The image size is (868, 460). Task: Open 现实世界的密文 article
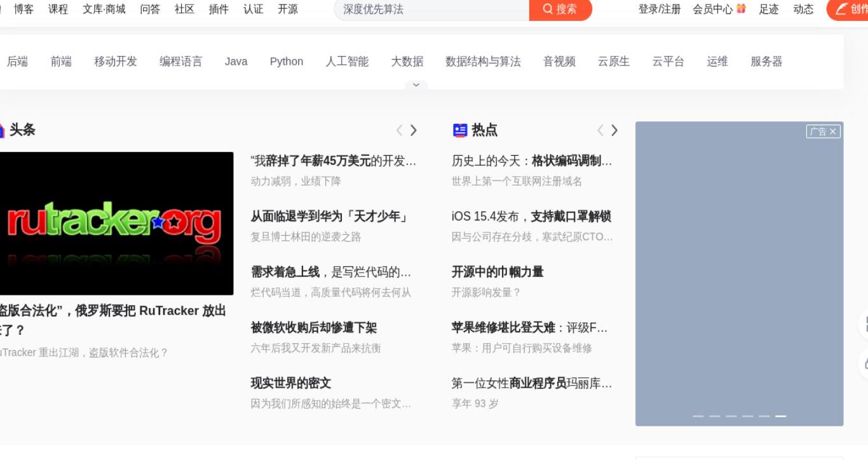291,383
